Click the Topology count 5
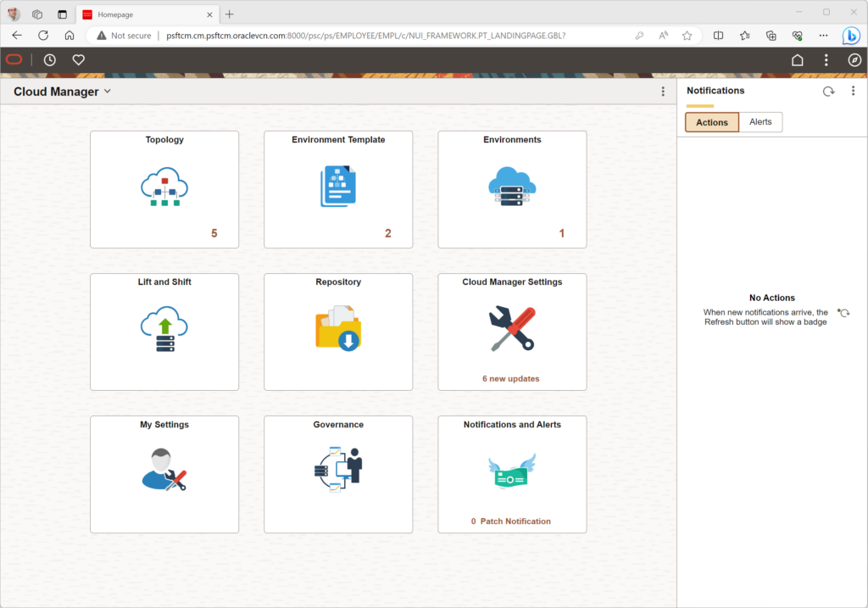The width and height of the screenshot is (868, 608). [214, 233]
